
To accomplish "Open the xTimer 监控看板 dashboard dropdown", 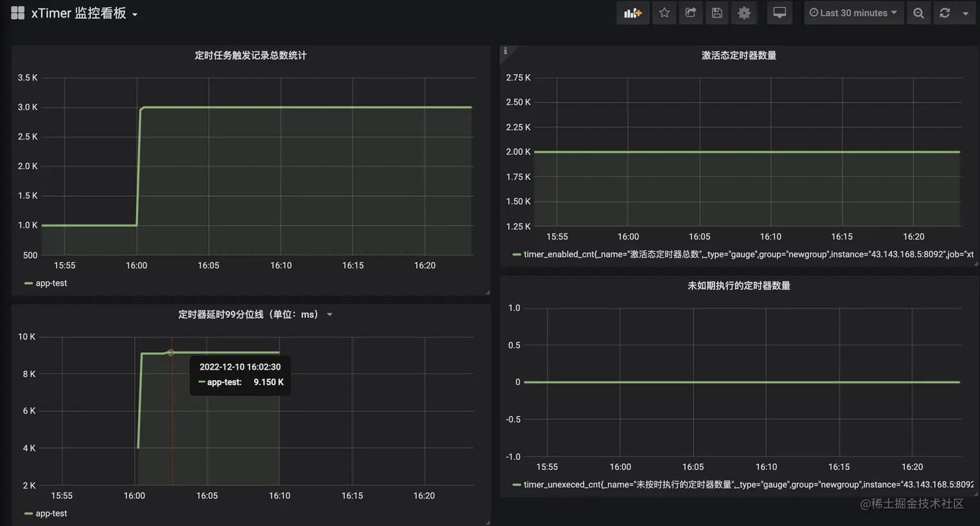I will coord(84,13).
